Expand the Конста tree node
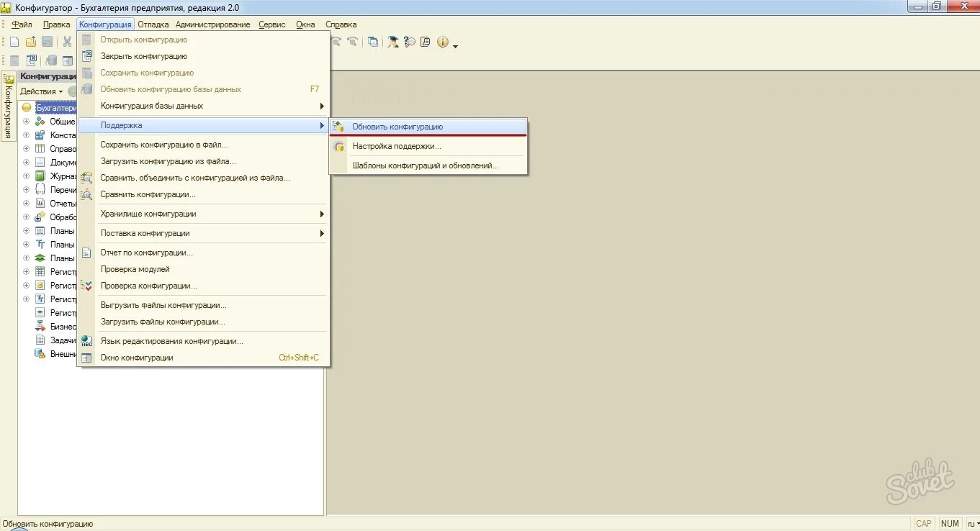The width and height of the screenshot is (980, 531). (27, 135)
